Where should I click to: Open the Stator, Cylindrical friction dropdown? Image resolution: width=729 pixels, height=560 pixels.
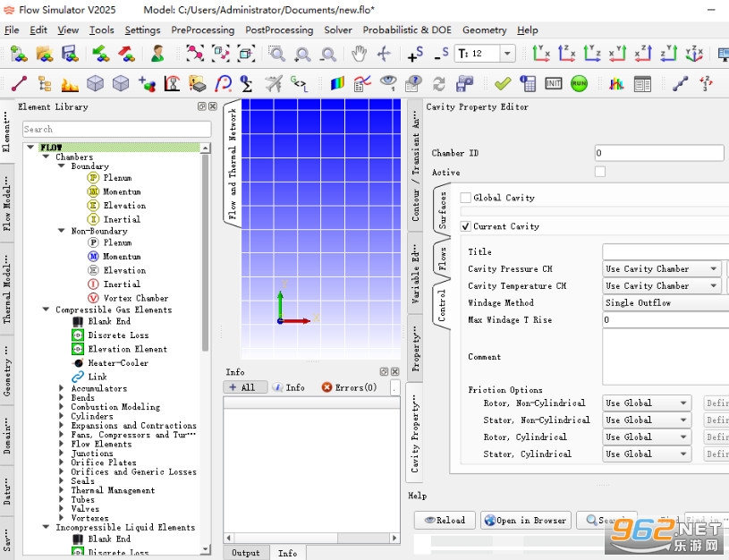[x=647, y=454]
